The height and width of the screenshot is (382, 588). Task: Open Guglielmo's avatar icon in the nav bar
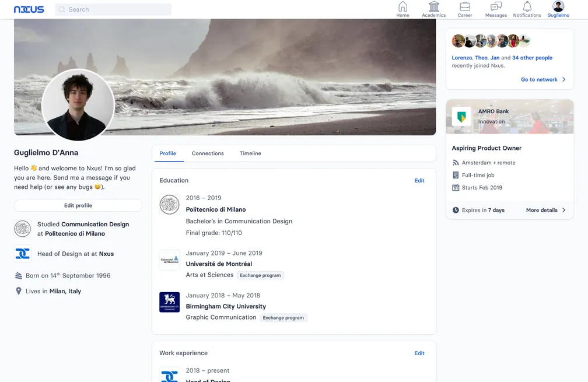[558, 6]
